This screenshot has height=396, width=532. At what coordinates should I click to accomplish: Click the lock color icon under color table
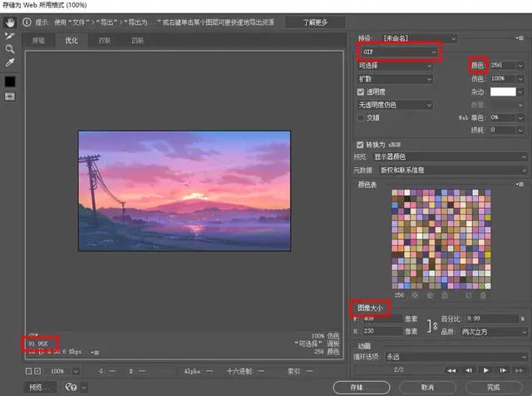pyautogui.click(x=445, y=295)
